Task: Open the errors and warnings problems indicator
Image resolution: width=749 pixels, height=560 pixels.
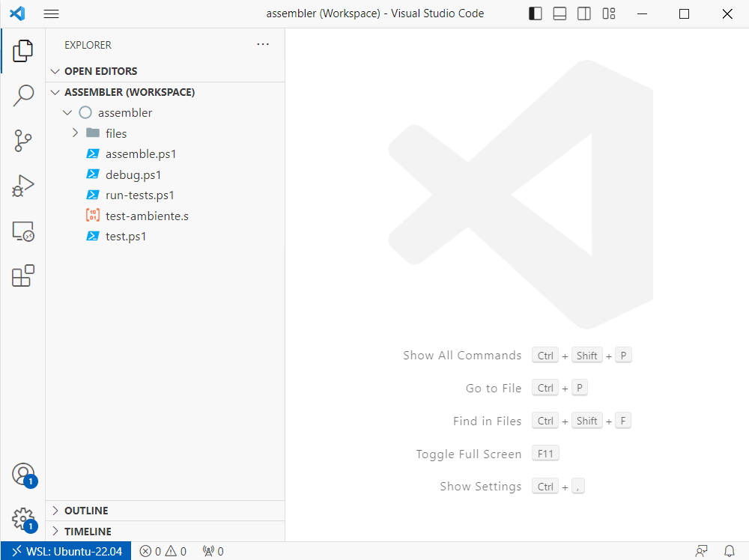Action: [163, 552]
